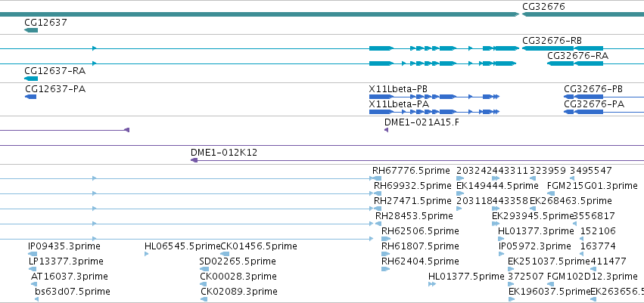The image size is (644, 303).
Task: Select the EK293945.5prime EST label
Action: [533, 215]
